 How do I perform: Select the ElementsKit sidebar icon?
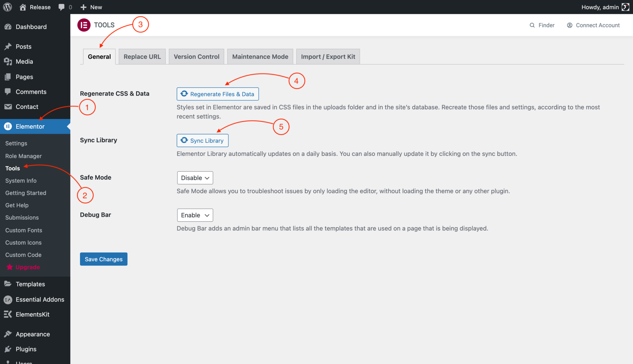[x=8, y=314]
